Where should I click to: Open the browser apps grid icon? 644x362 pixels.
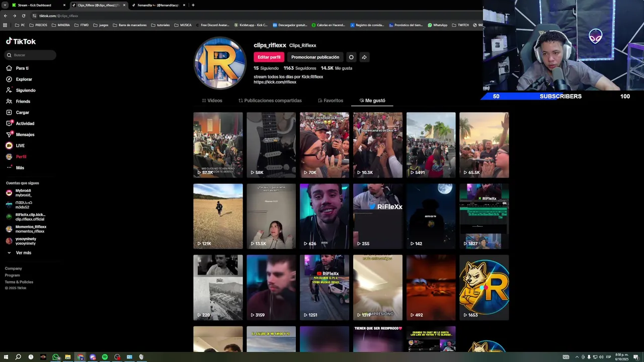[x=5, y=25]
